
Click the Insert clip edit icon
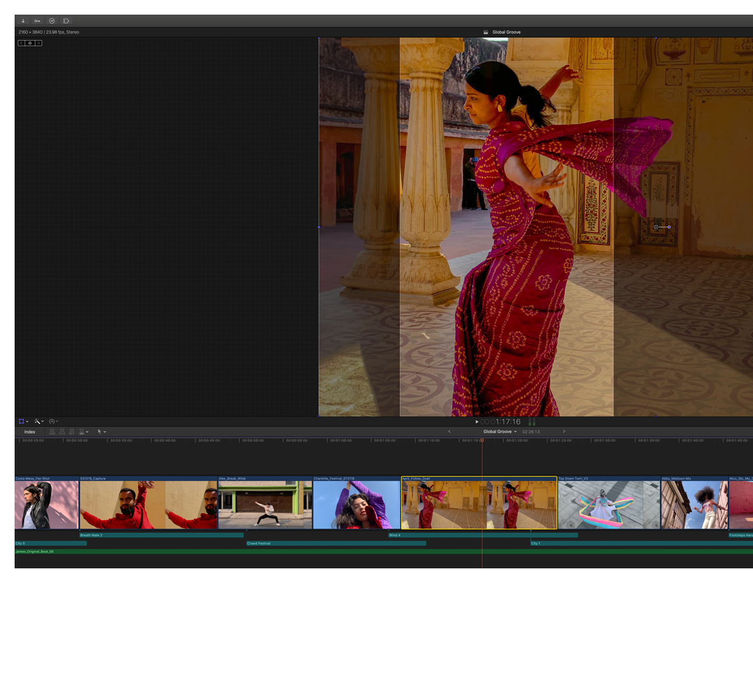click(62, 431)
